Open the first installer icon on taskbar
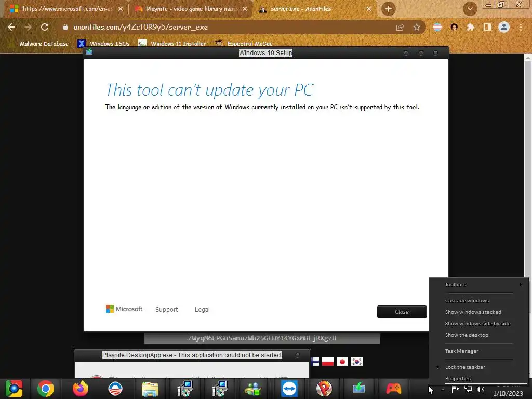This screenshot has height=399, width=532. point(185,389)
